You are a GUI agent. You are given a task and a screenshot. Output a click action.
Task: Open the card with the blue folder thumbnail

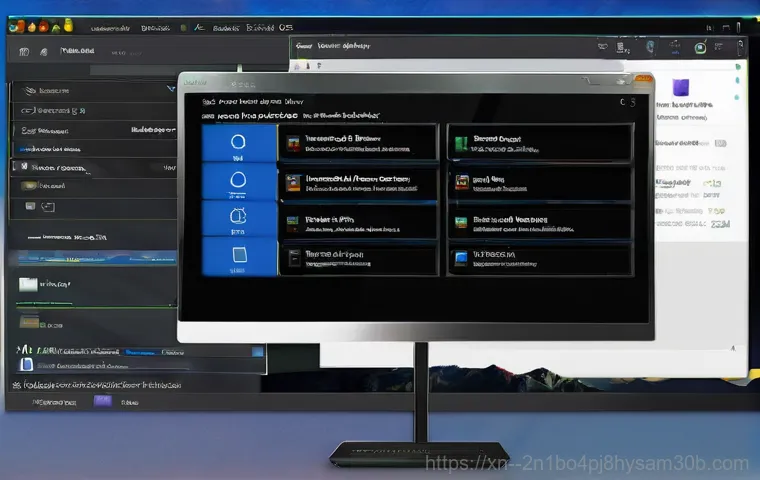pyautogui.click(x=540, y=259)
